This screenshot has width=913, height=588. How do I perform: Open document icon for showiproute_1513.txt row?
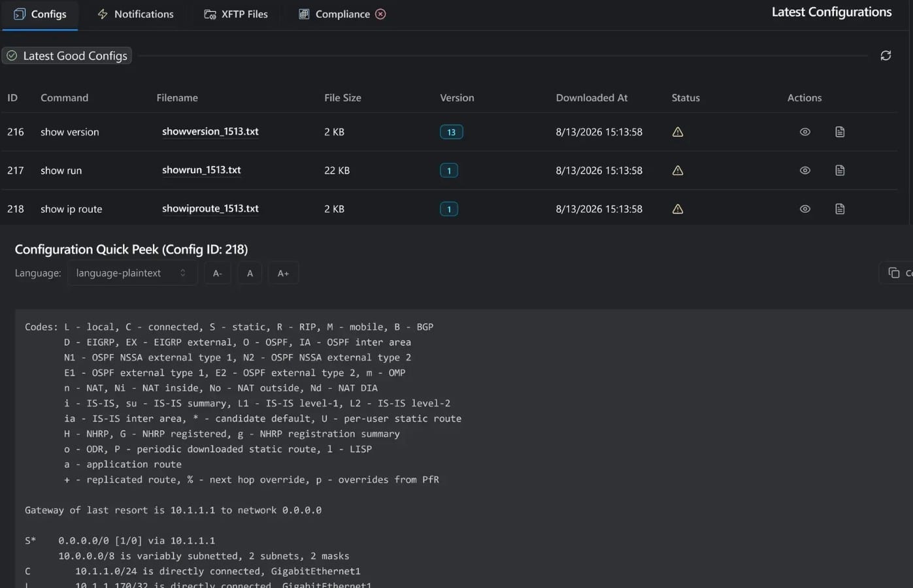click(840, 209)
